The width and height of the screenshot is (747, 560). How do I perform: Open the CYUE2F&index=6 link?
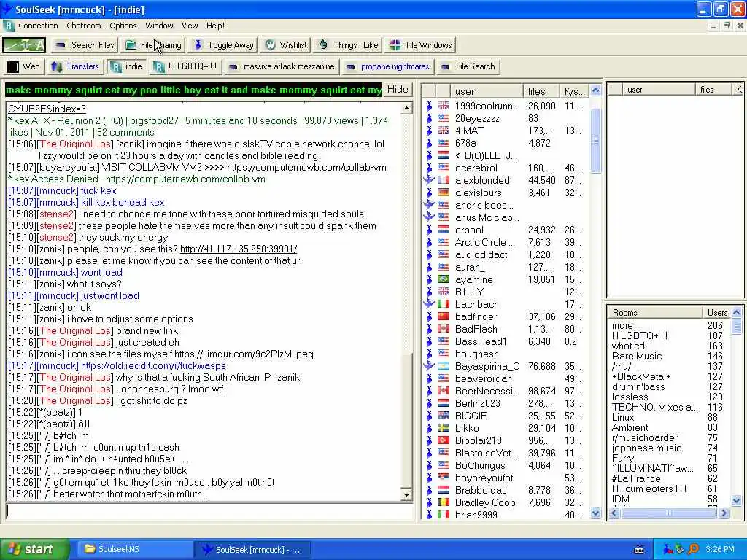tap(47, 109)
